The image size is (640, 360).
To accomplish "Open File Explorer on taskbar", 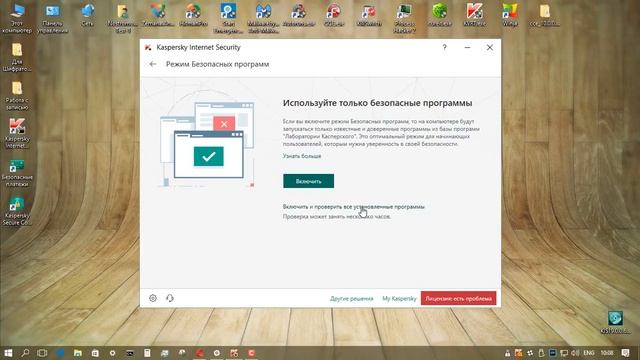I will (x=78, y=353).
